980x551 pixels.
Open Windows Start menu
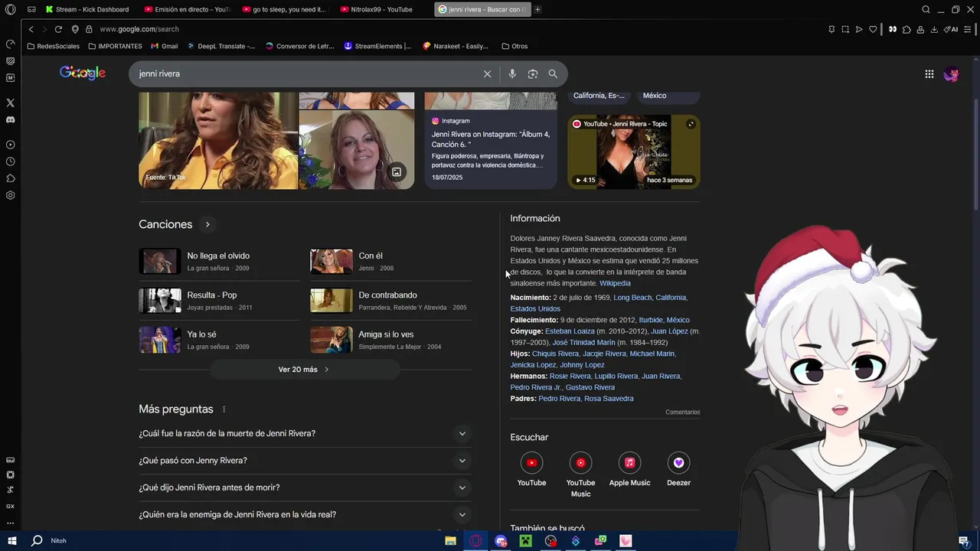coord(12,541)
